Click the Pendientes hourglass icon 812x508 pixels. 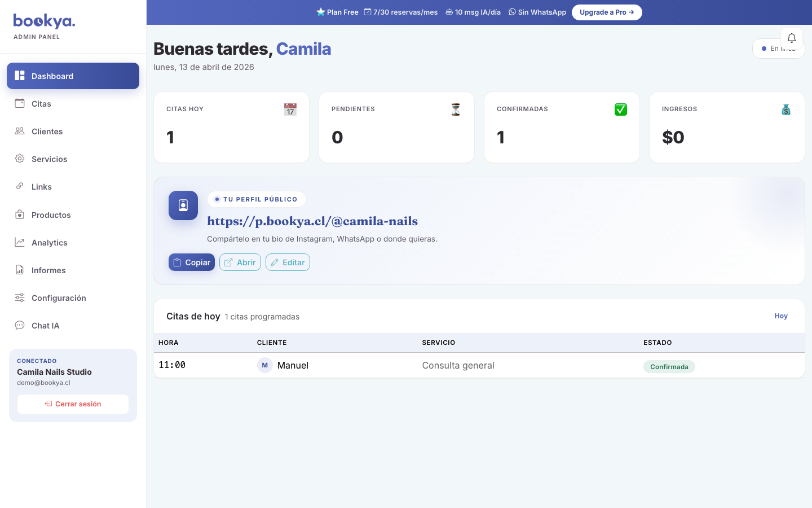point(456,110)
